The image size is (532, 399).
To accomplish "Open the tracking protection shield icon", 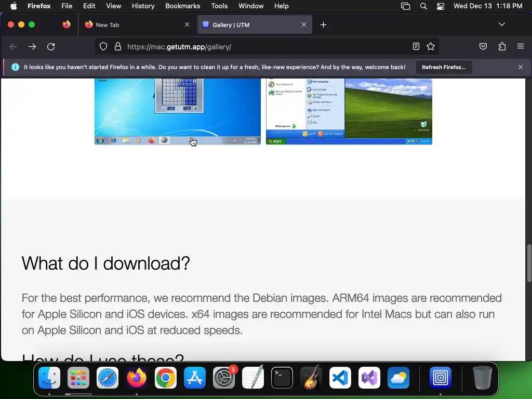I will point(103,46).
